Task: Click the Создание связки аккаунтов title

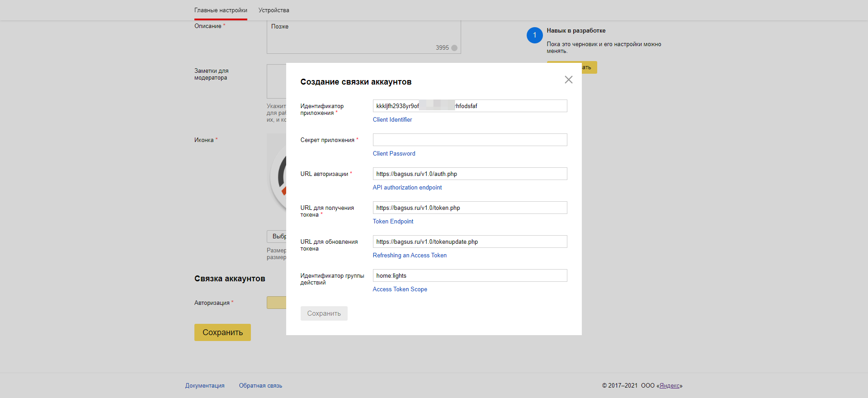Action: tap(356, 82)
